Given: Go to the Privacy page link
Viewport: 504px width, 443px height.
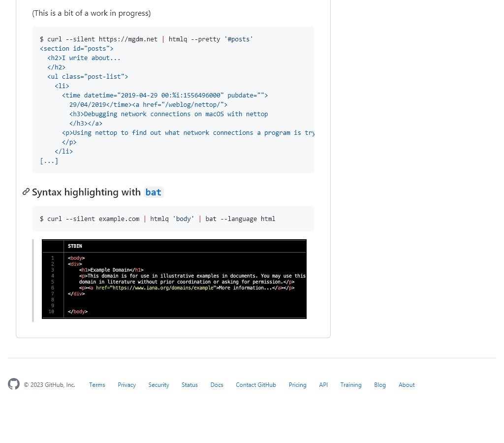Looking at the screenshot, I should coord(126,385).
